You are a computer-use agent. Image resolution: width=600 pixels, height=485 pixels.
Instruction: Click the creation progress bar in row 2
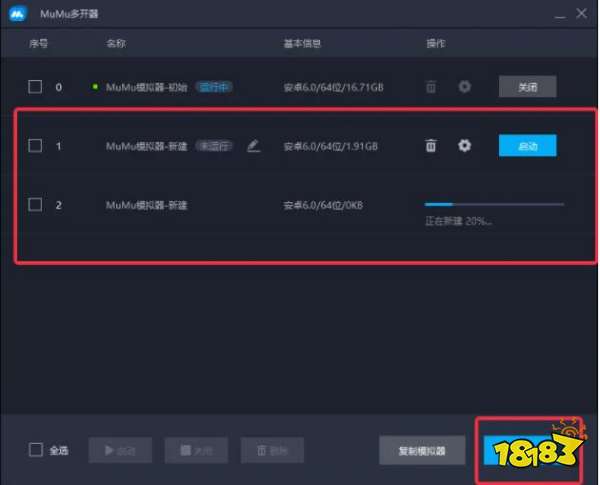(x=494, y=204)
